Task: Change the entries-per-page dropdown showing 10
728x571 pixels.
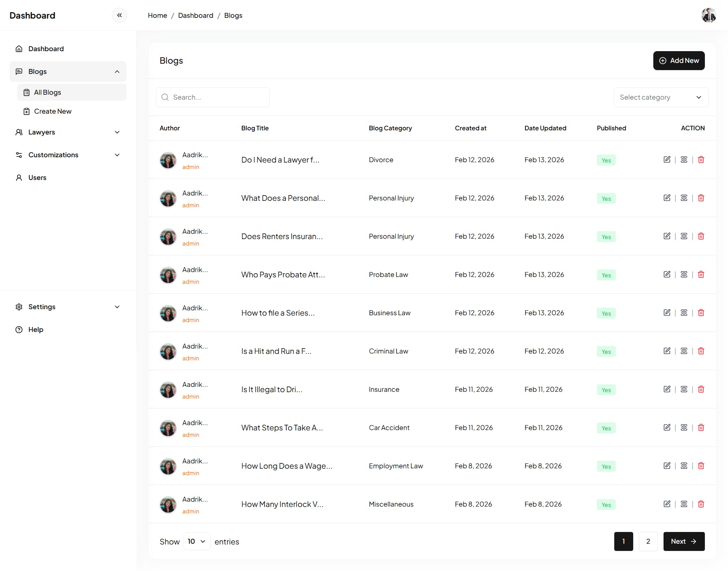Action: coord(197,541)
